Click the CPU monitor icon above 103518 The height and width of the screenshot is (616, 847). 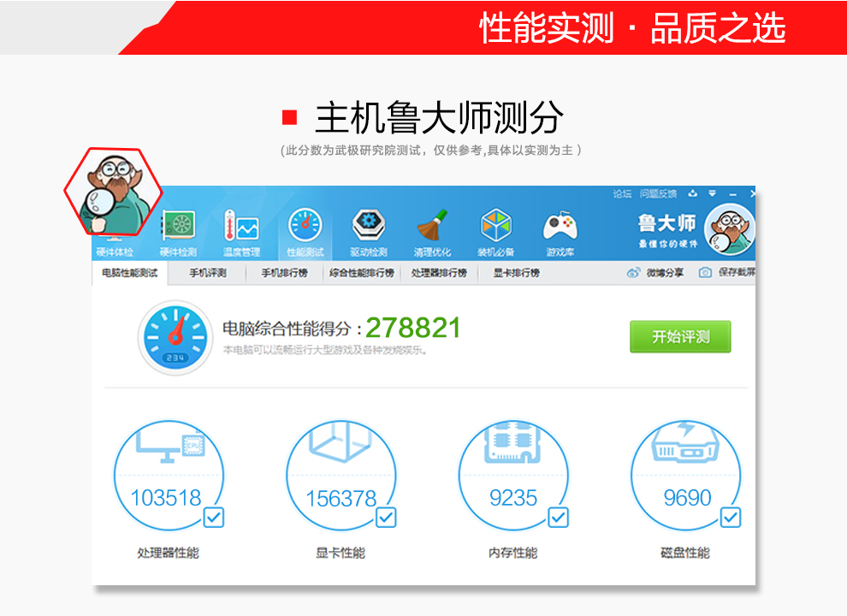tap(169, 445)
